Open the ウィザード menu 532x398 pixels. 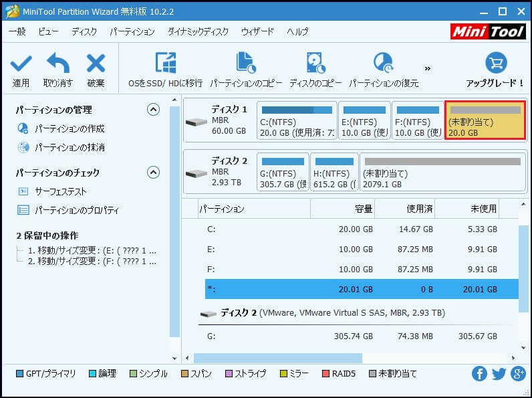tap(257, 31)
